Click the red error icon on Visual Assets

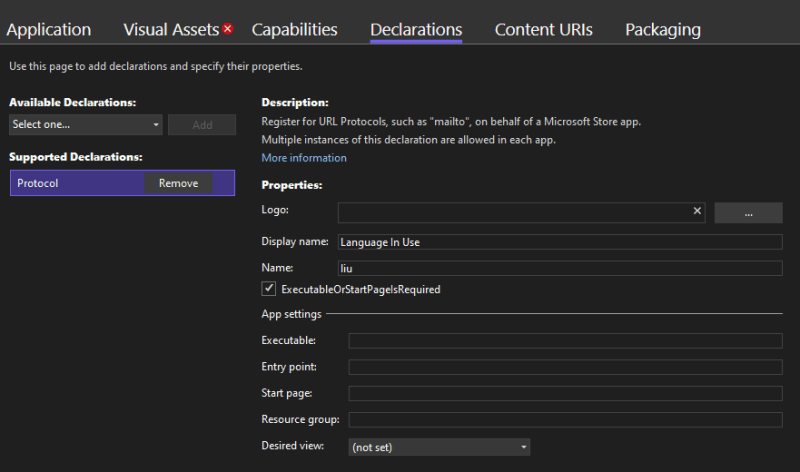click(x=228, y=29)
